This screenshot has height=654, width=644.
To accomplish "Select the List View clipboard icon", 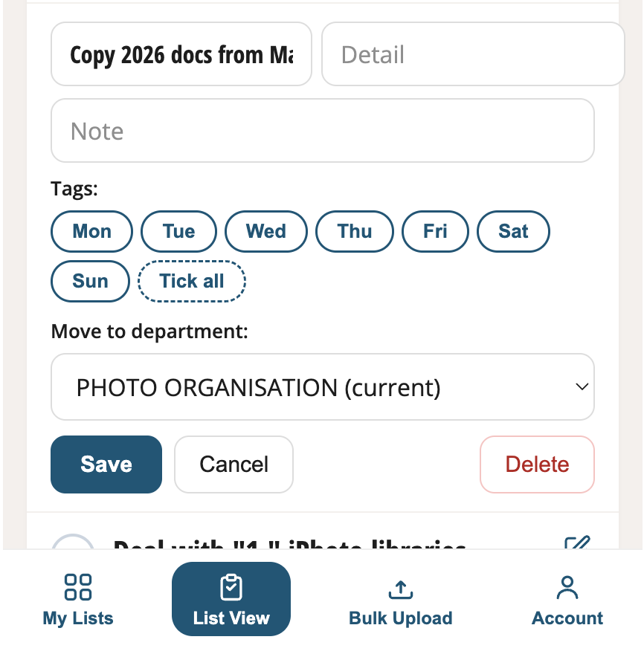I will point(231,587).
